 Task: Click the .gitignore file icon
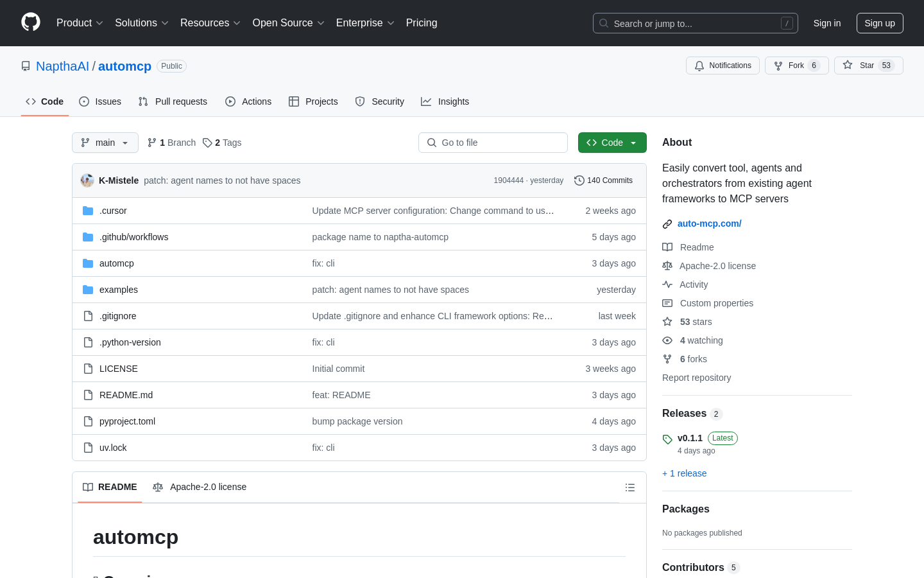point(88,316)
